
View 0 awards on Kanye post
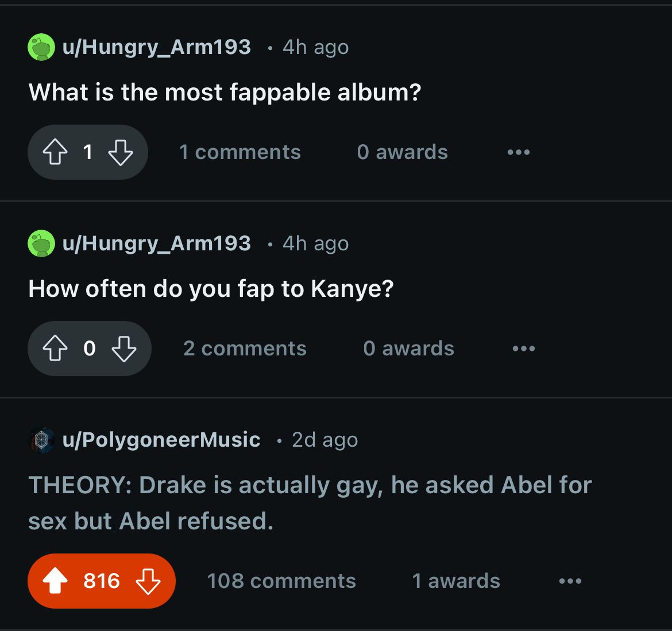pos(408,349)
